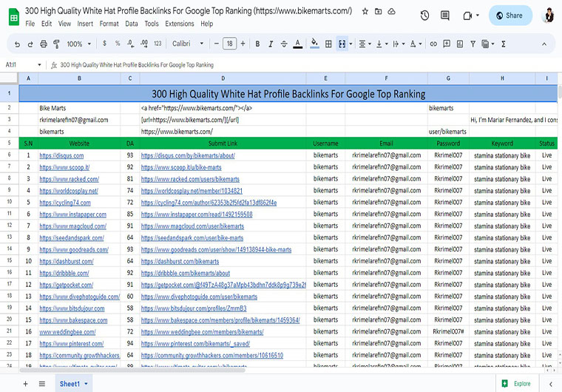Click the Share button

(x=509, y=16)
